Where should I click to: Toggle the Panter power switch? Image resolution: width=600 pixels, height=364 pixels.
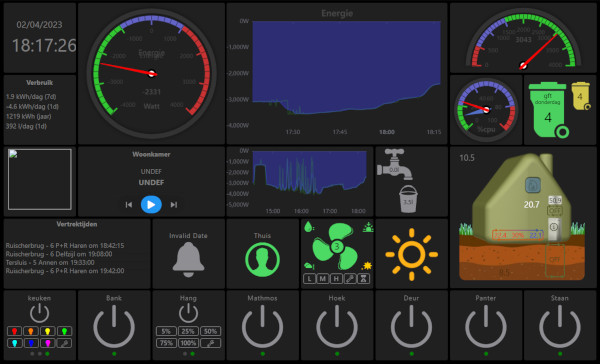(x=486, y=327)
